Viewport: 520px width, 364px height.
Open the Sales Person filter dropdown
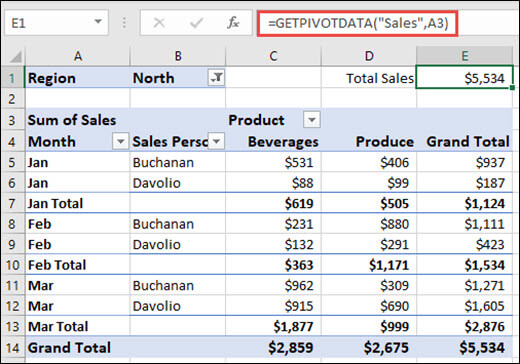(216, 141)
